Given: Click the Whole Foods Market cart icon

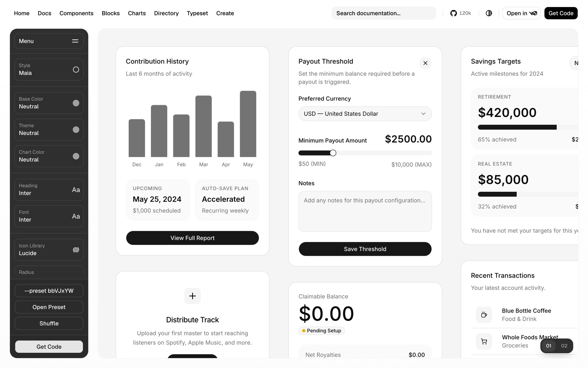Looking at the screenshot, I should [484, 341].
